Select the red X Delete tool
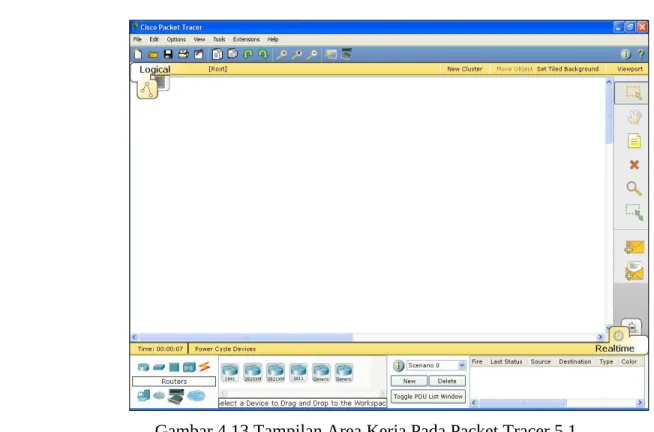Image resolution: width=654 pixels, height=432 pixels. coord(634,165)
